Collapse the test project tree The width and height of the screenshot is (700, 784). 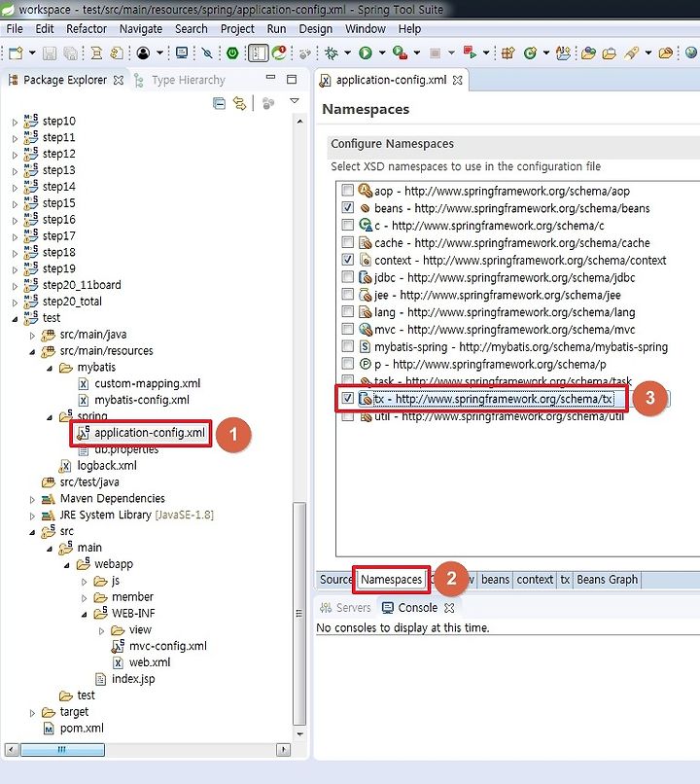tap(15, 318)
